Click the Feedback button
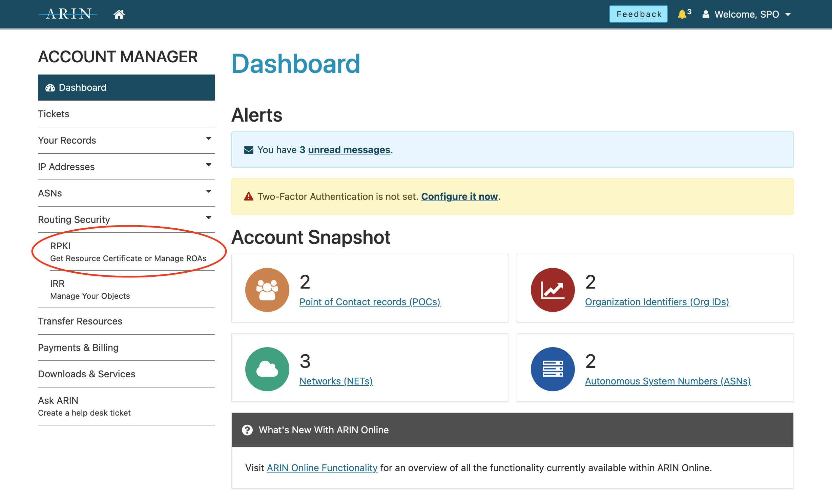Viewport: 832px width, 504px height. point(639,14)
